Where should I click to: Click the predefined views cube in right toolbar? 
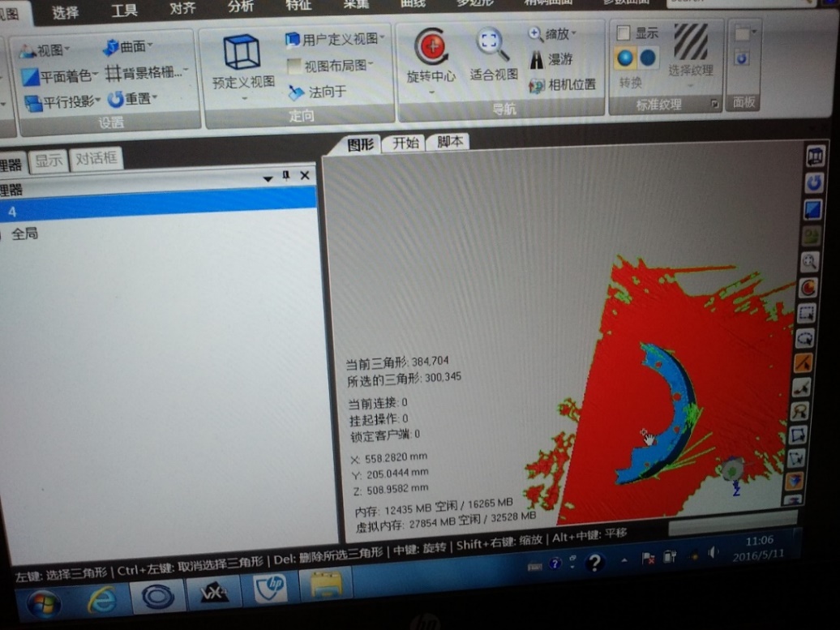pyautogui.click(x=815, y=156)
